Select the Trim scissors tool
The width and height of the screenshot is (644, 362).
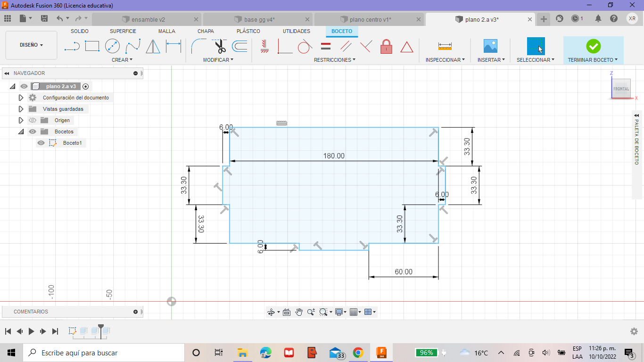click(x=220, y=47)
